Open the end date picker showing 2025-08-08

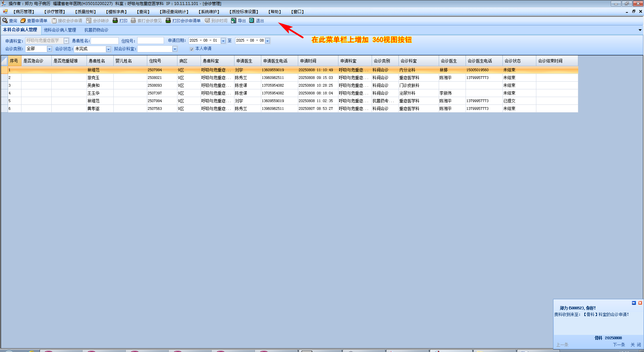pyautogui.click(x=267, y=41)
